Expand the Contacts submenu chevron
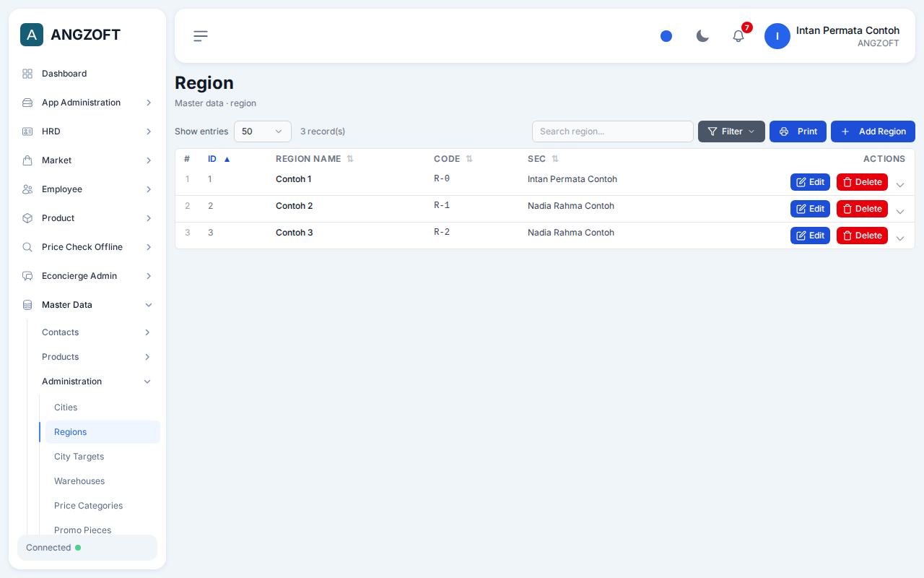 147,332
